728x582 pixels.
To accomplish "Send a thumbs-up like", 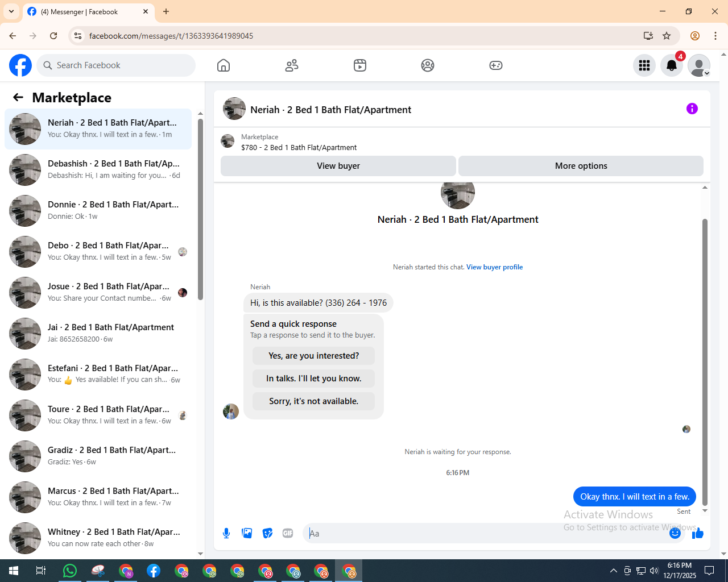I will (x=698, y=533).
